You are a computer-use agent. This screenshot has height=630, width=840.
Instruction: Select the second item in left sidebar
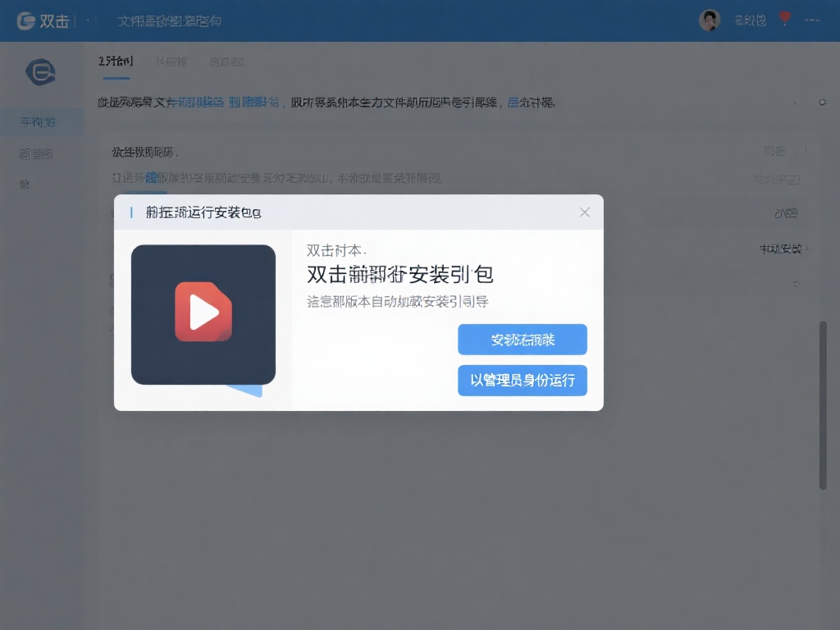pos(36,153)
